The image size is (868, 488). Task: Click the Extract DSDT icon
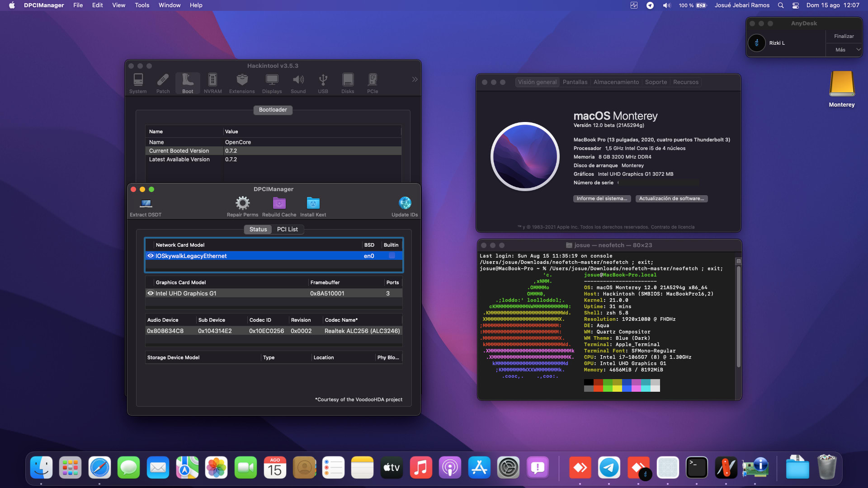pyautogui.click(x=146, y=204)
